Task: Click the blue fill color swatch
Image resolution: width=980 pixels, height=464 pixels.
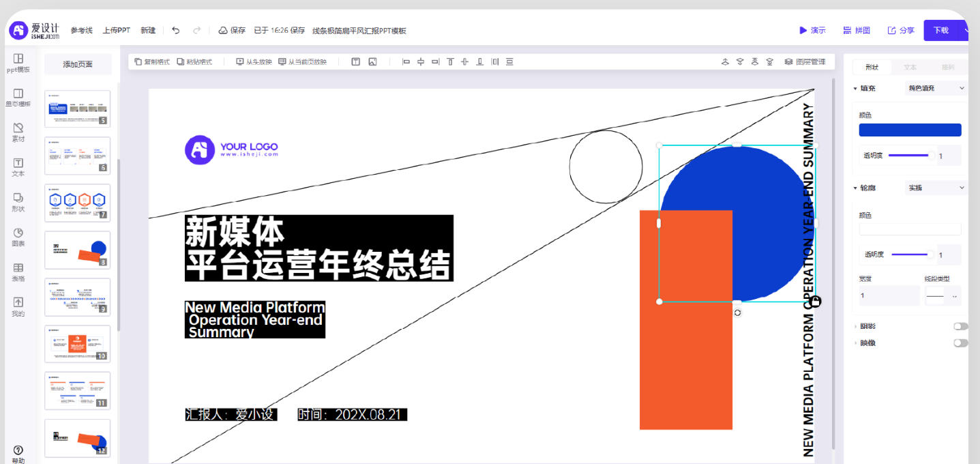Action: pyautogui.click(x=910, y=130)
